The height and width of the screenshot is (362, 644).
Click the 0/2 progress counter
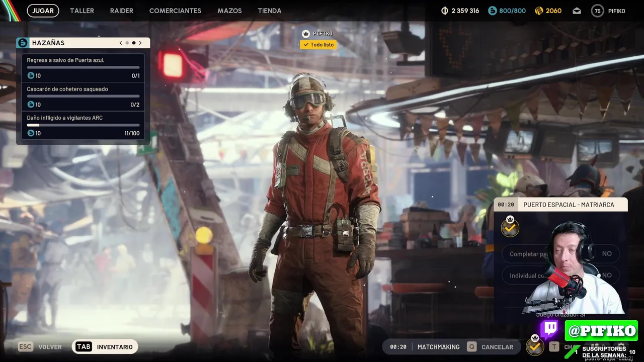click(135, 105)
